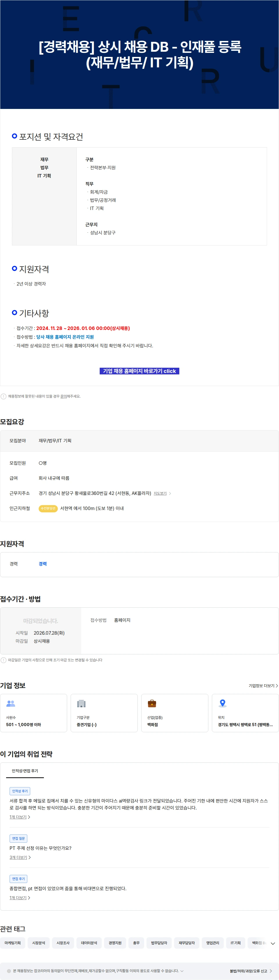The height and width of the screenshot is (980, 279).
Task: Click the company type building icon
Action: tap(81, 703)
